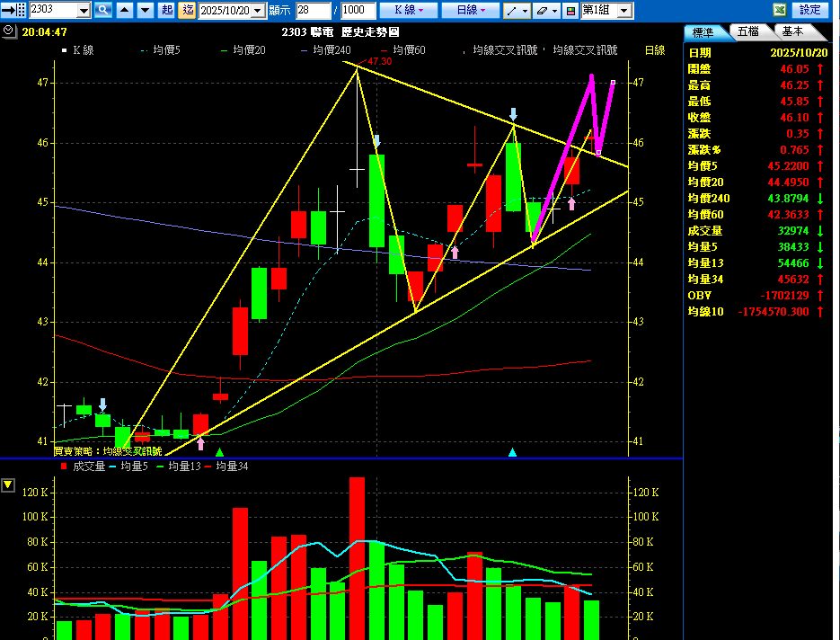Click the 均線10 value -1754570.300
This screenshot has width=840, height=640.
tap(774, 311)
